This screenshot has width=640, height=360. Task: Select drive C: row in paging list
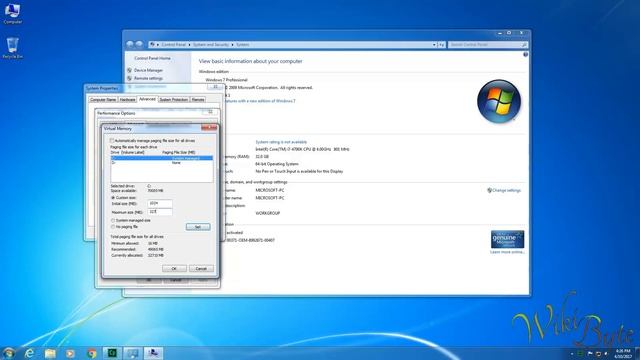tap(162, 158)
